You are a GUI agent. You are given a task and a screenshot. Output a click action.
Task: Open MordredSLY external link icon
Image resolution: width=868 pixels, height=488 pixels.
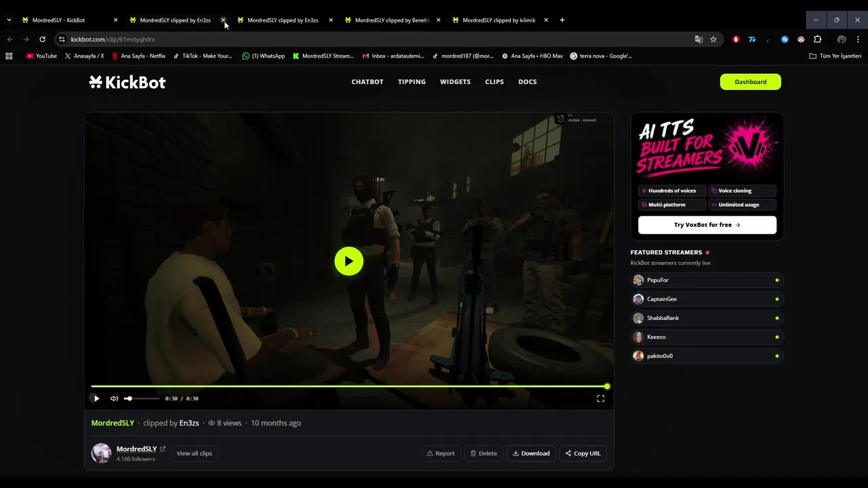tap(163, 449)
